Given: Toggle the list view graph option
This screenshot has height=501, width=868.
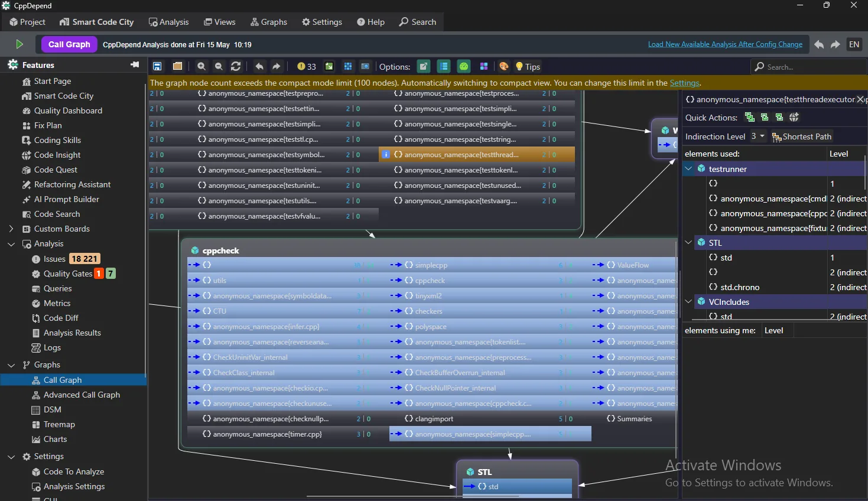Looking at the screenshot, I should click(444, 66).
